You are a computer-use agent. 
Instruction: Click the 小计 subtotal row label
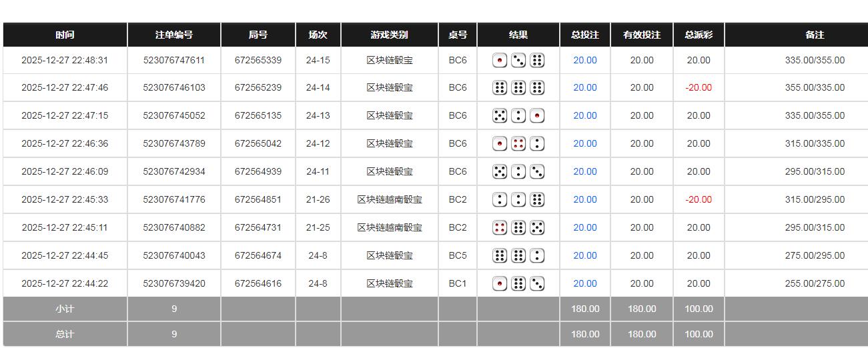point(65,309)
